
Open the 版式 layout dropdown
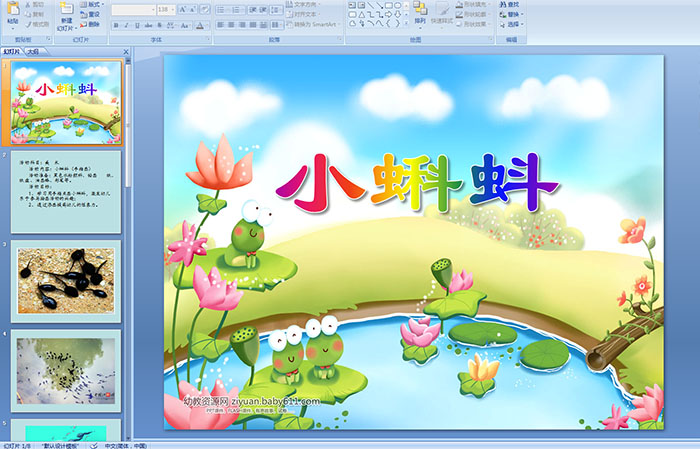click(x=92, y=4)
